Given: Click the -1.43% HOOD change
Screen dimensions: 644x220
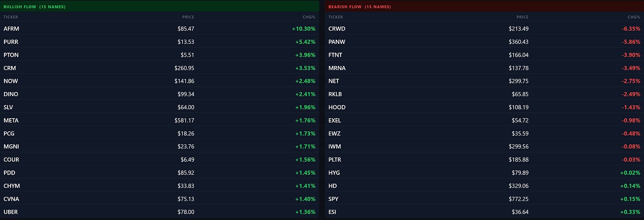Looking at the screenshot, I should point(630,107).
